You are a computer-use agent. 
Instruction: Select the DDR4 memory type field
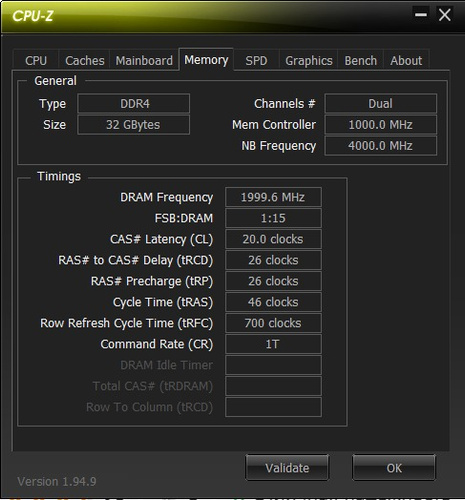[134, 104]
